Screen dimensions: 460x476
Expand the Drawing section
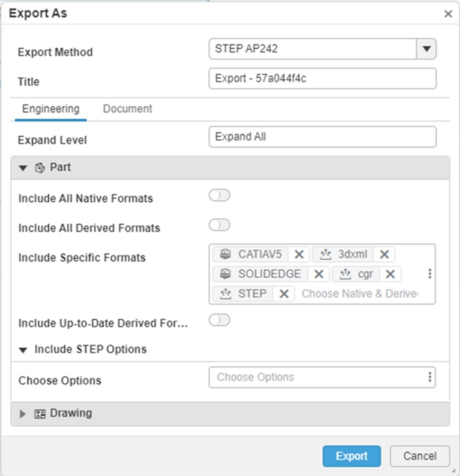(23, 414)
